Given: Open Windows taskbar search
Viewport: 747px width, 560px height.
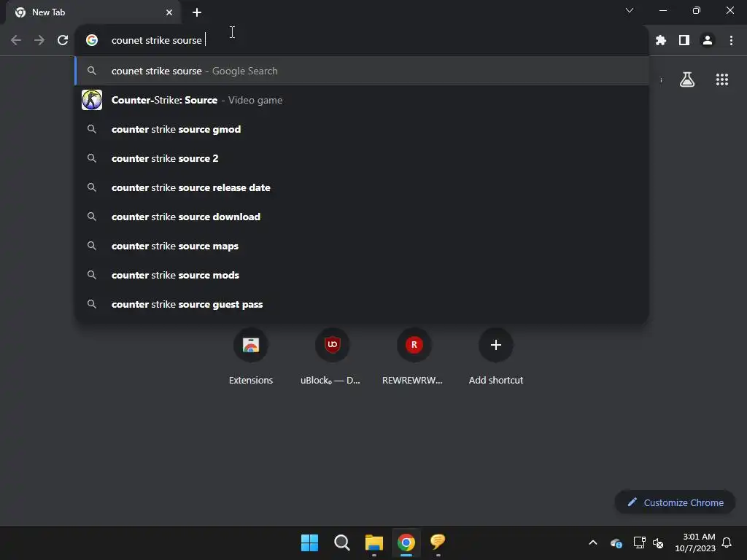Looking at the screenshot, I should pyautogui.click(x=341, y=542).
